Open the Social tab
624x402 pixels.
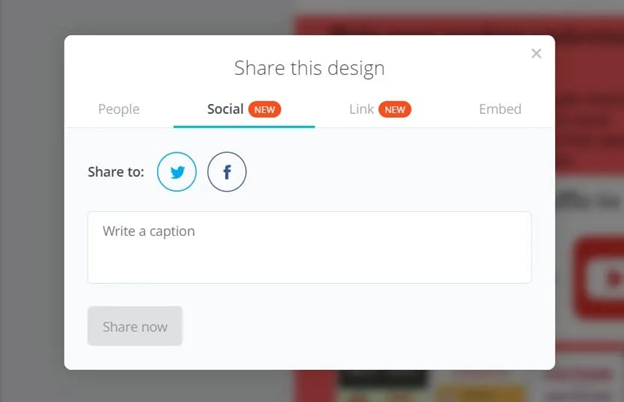coord(225,109)
